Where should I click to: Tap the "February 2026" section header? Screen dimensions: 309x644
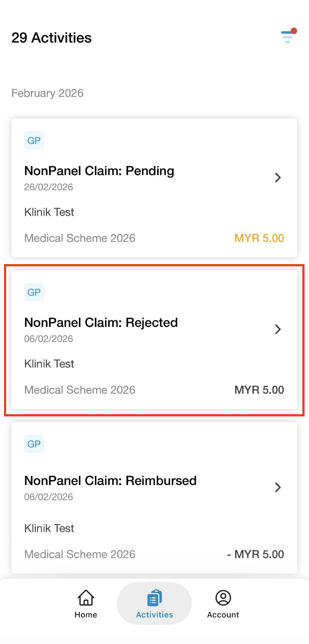48,93
